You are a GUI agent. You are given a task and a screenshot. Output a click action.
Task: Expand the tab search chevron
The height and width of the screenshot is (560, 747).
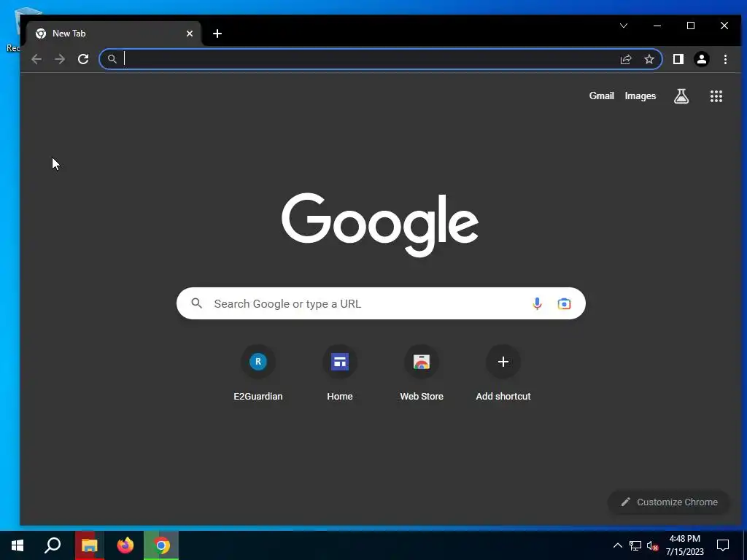point(623,26)
